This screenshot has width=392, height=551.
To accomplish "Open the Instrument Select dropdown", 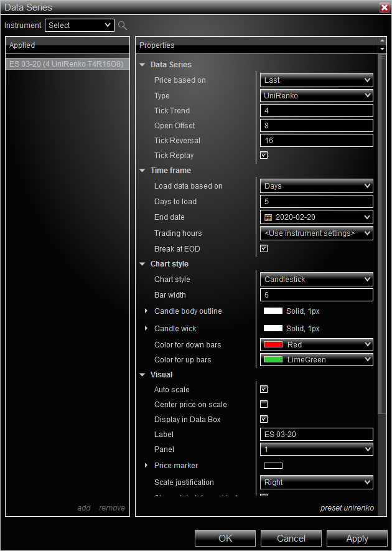I will tap(80, 26).
